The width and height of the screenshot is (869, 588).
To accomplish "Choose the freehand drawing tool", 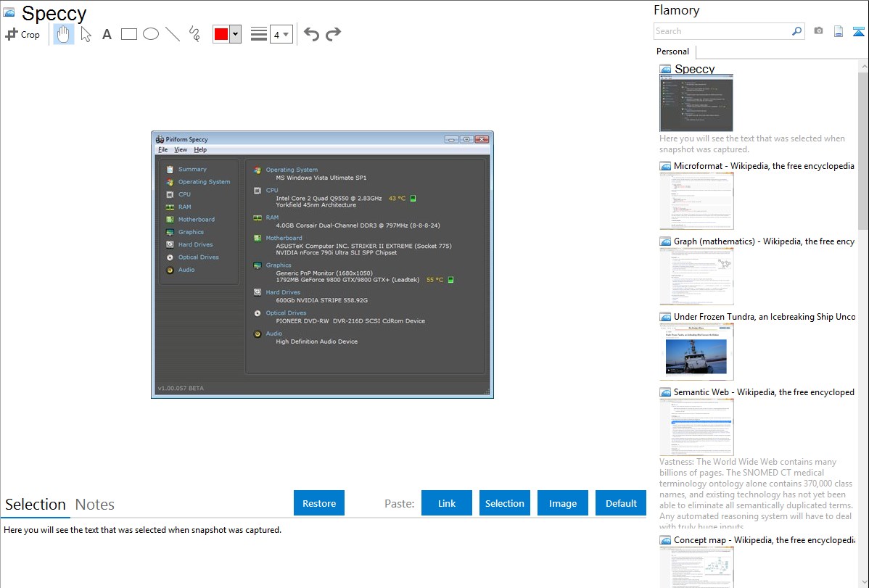I will point(194,34).
